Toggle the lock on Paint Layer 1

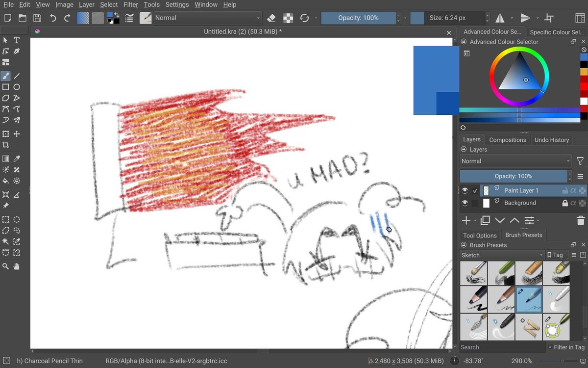tap(565, 190)
